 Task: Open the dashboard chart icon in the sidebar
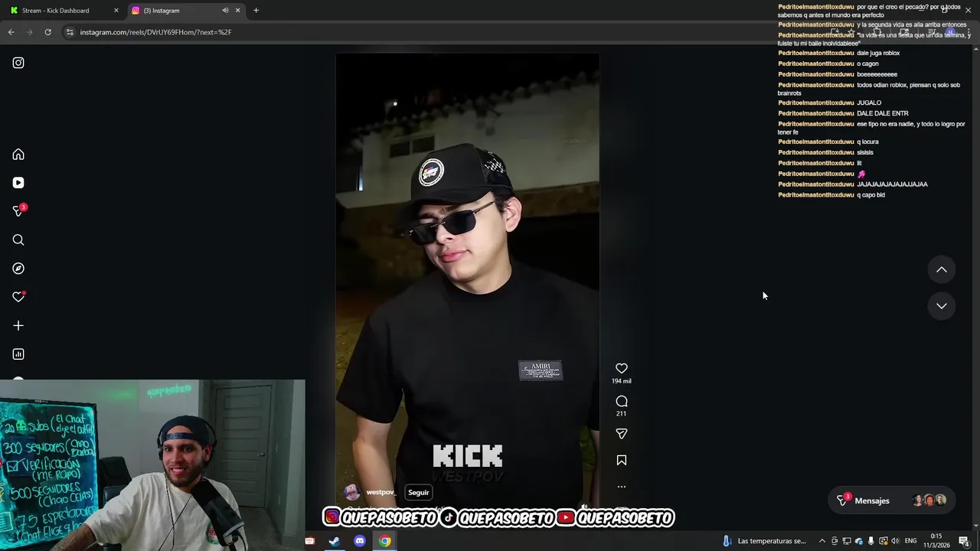tap(18, 354)
